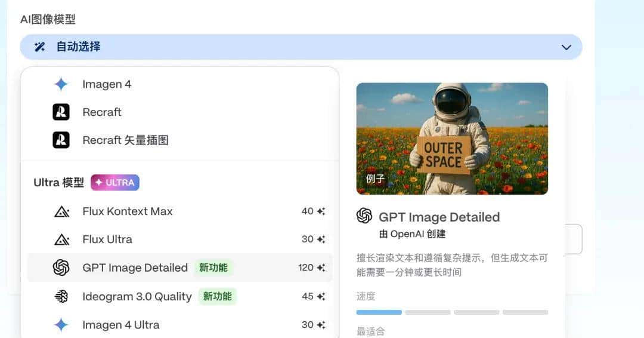Click the Recraft logo icon
This screenshot has width=644, height=338.
coord(61,112)
